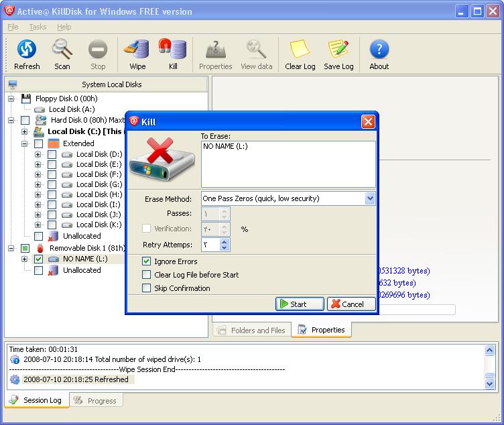The image size is (504, 425).
Task: Click the Retry Attemps input field
Action: 211,245
